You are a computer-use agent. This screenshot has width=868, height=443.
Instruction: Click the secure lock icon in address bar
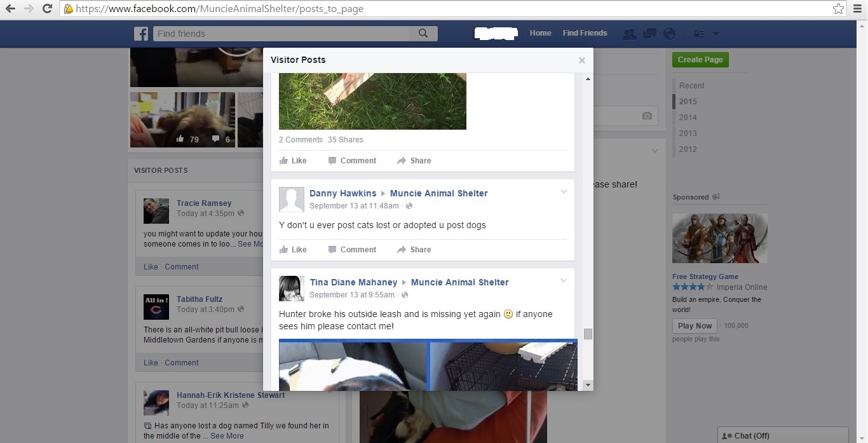point(69,9)
